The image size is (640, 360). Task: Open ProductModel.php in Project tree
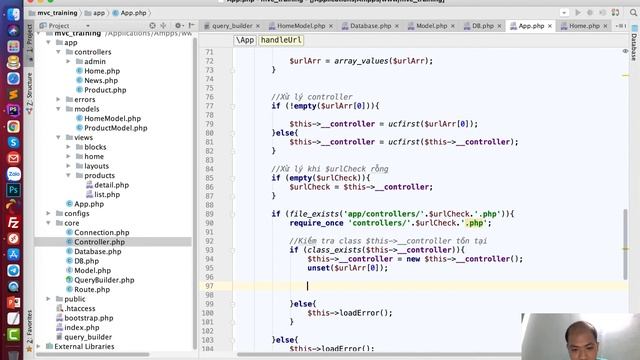(116, 128)
